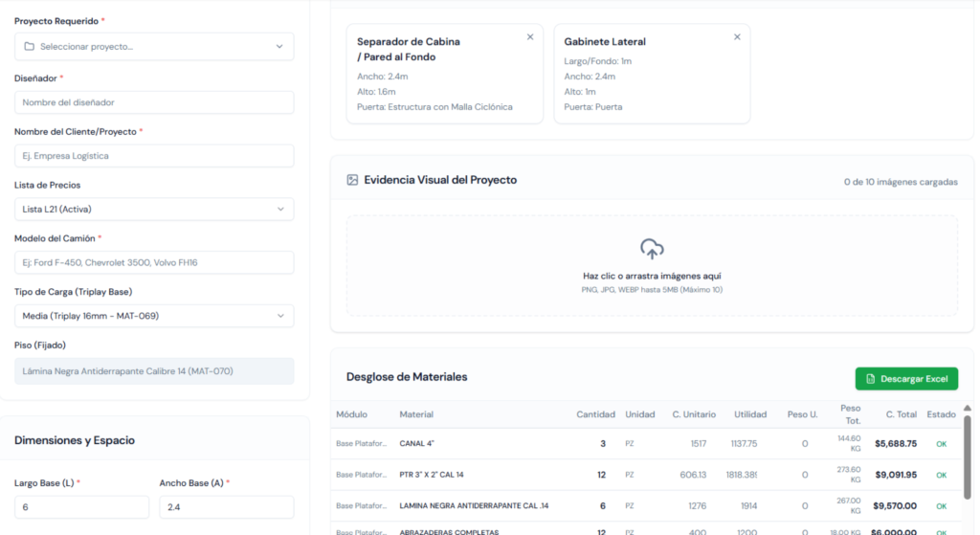The image size is (980, 535).
Task: Click the Cantidad column header
Action: [x=595, y=414]
